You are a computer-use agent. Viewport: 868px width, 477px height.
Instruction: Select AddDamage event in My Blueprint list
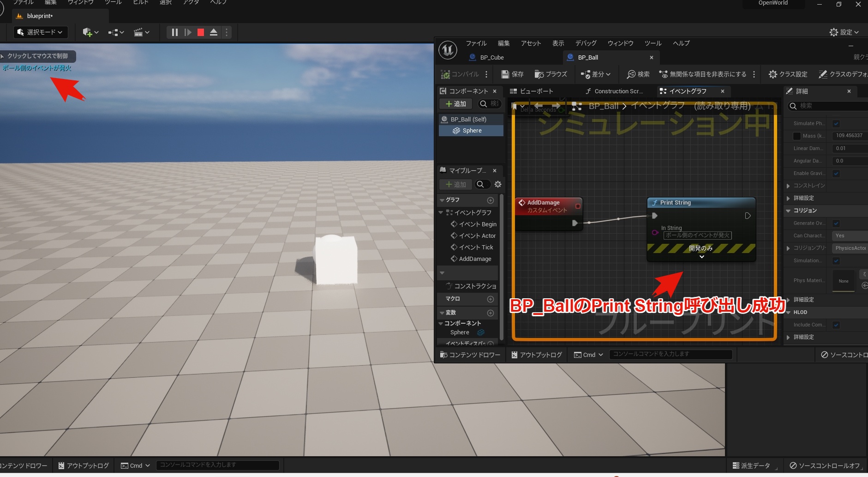(471, 259)
